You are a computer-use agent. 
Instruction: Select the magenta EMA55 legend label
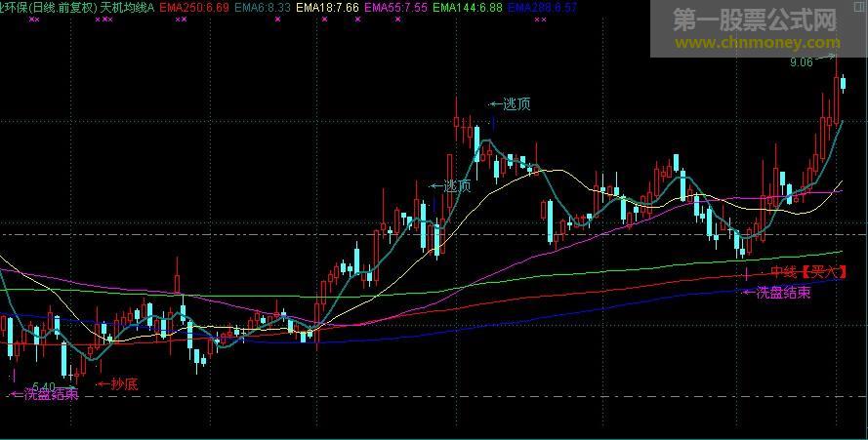[x=395, y=7]
